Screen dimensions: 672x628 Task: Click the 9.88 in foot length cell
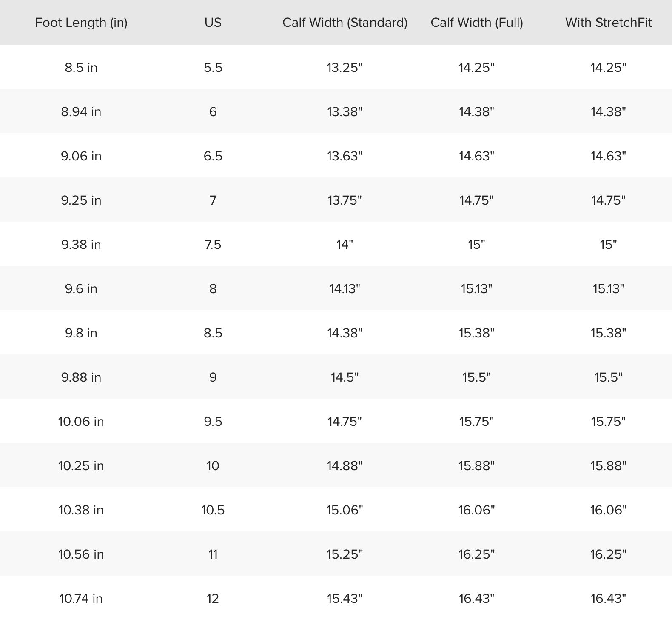tap(81, 377)
